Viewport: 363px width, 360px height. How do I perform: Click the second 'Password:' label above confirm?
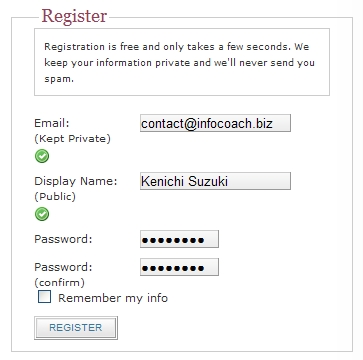[x=63, y=267]
